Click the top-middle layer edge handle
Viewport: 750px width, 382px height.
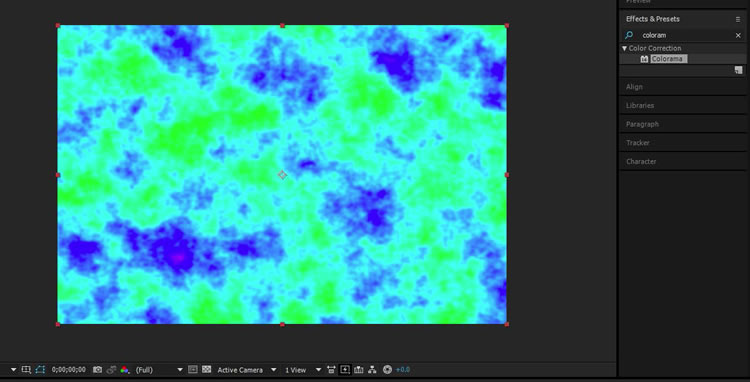click(x=282, y=25)
